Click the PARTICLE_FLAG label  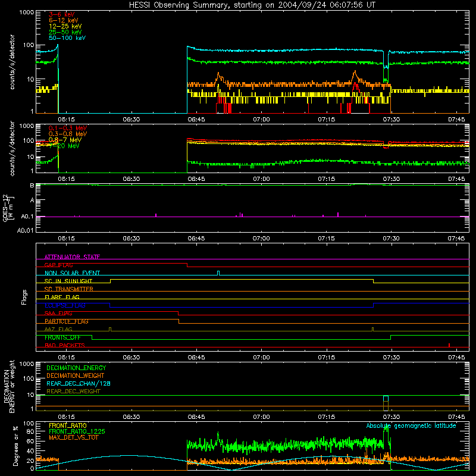(67, 321)
